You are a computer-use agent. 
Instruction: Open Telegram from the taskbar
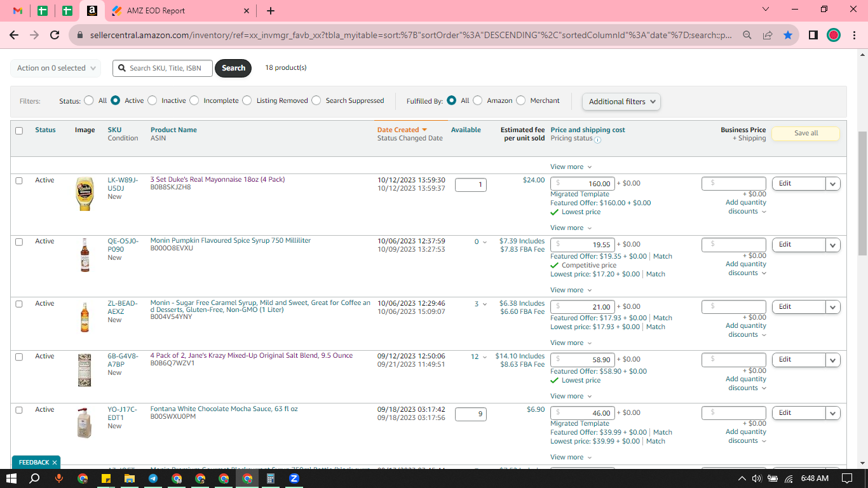click(x=153, y=478)
